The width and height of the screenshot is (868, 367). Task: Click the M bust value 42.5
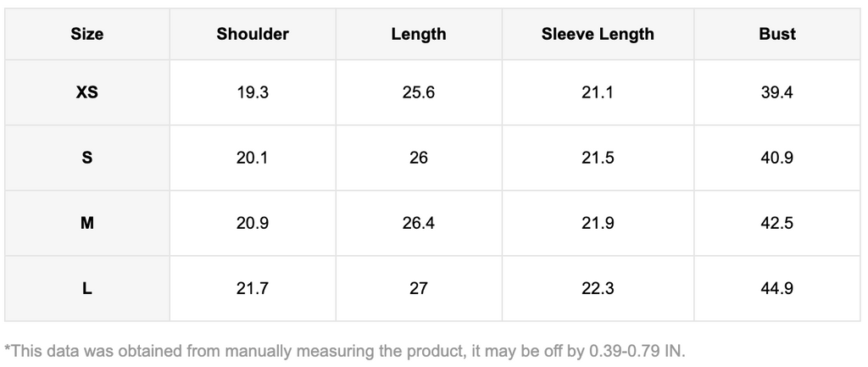coord(777,223)
